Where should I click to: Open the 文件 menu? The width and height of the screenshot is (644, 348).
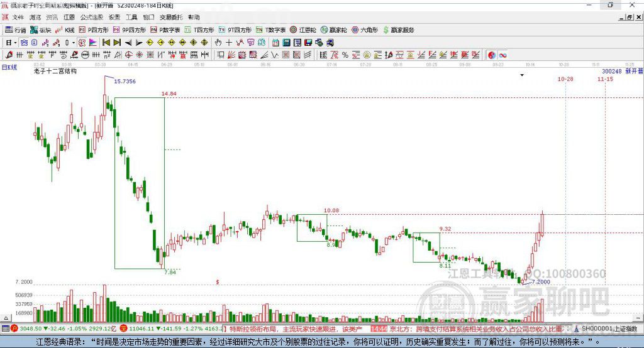[x=18, y=17]
